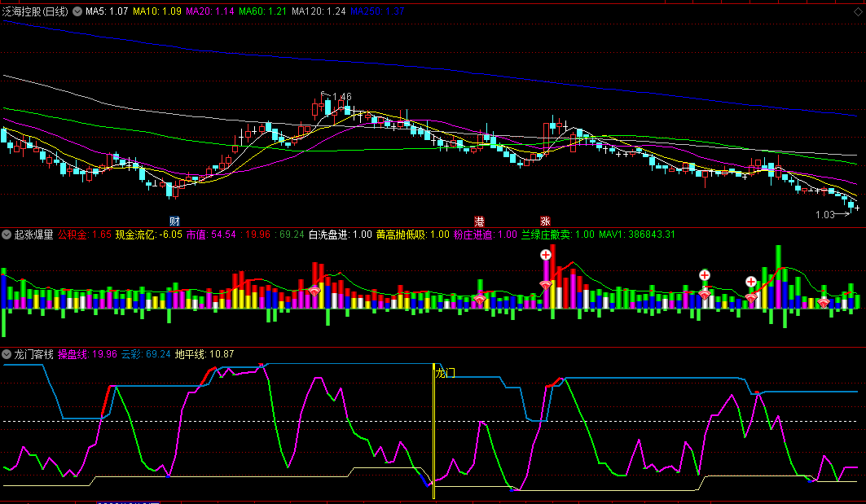This screenshot has height=504, width=866.
Task: Open the dropdown arrow beside 泛海控股(日线)
Action: point(77,11)
